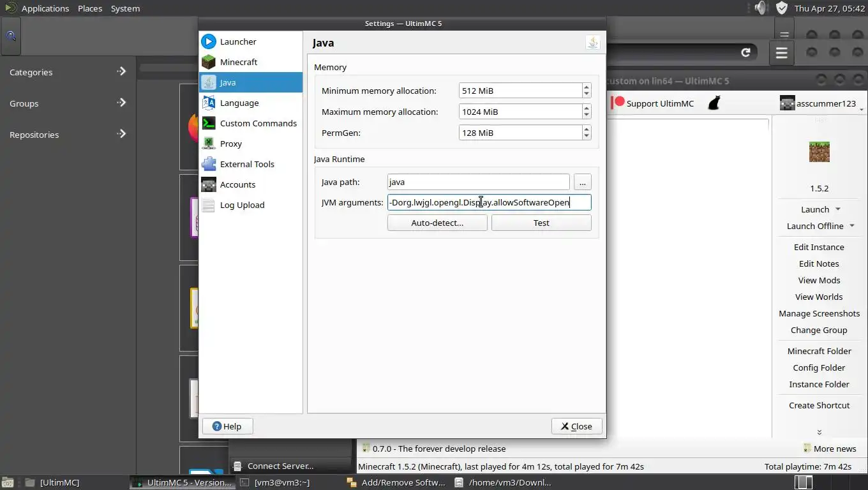Click the Java cup icon in sidebar

[x=209, y=82]
